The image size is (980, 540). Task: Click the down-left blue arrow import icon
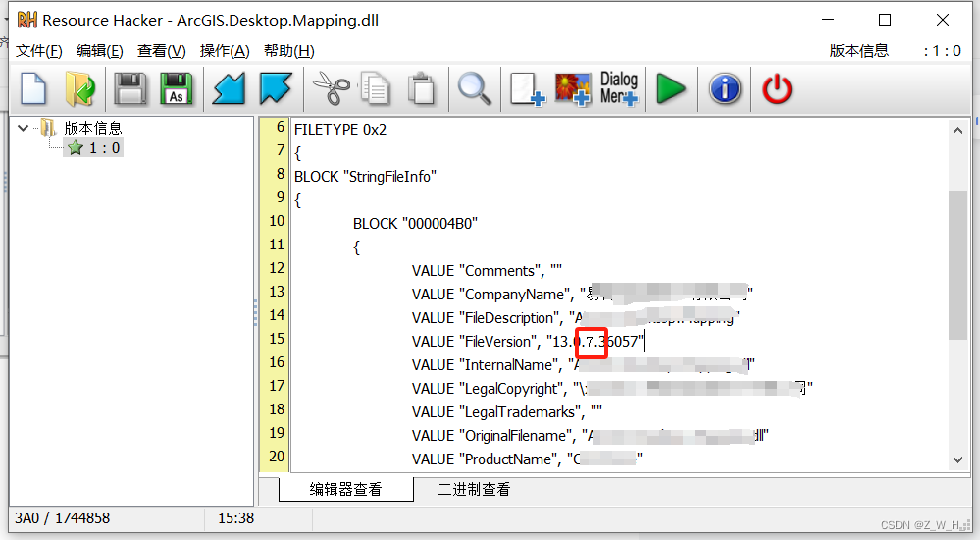tap(229, 88)
